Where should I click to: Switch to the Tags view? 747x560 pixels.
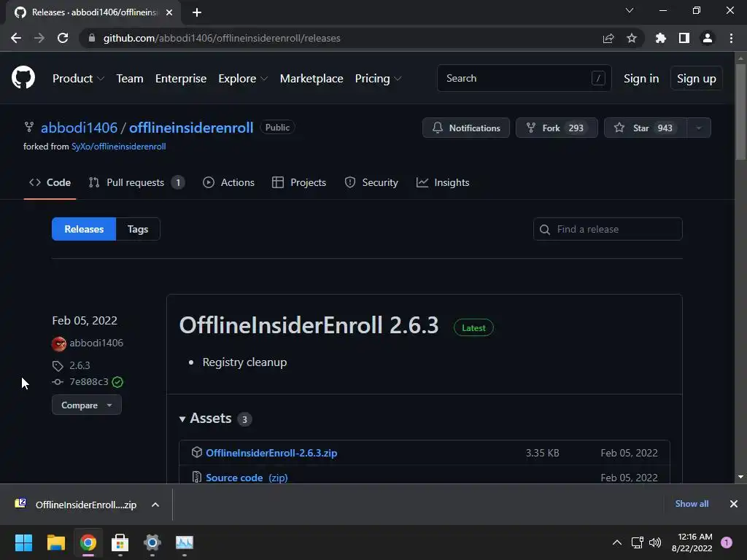[x=138, y=229]
